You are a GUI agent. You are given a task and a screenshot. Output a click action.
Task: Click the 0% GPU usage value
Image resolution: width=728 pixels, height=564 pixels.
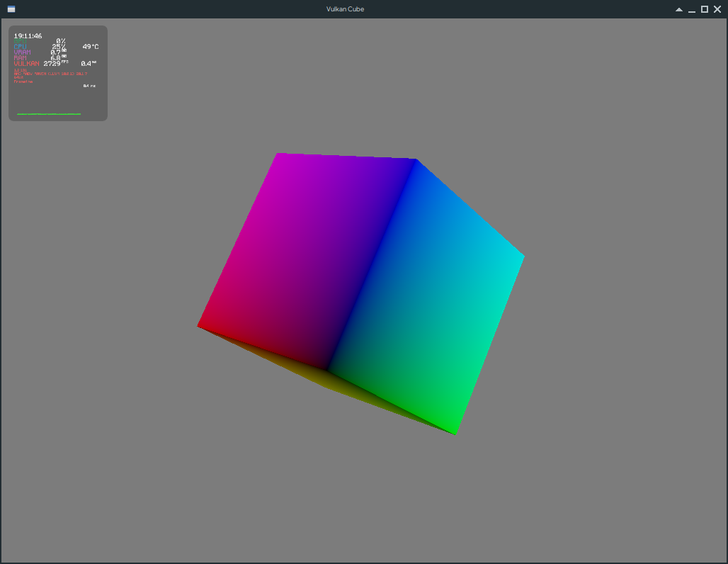click(x=61, y=41)
